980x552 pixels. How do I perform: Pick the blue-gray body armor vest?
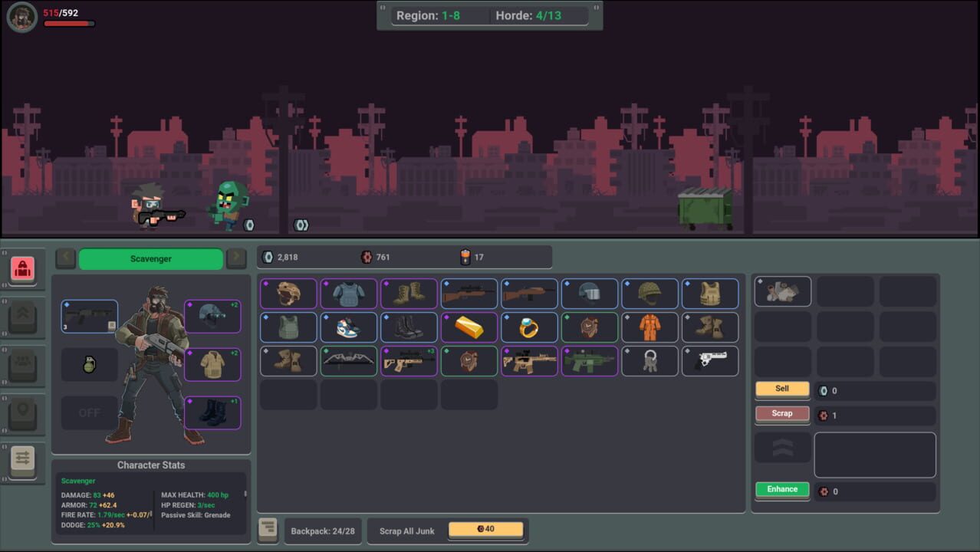(x=349, y=294)
